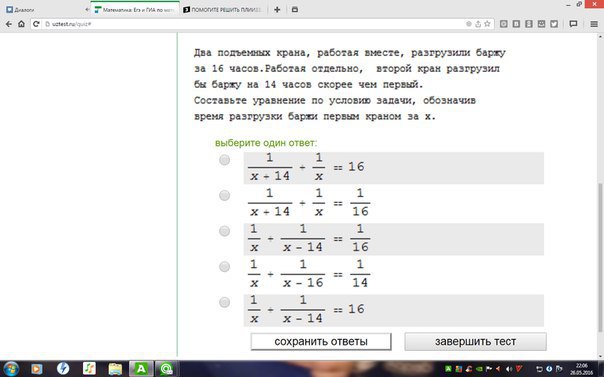Select answer 1/x + 1/(x-16) = 1/14

click(x=225, y=266)
